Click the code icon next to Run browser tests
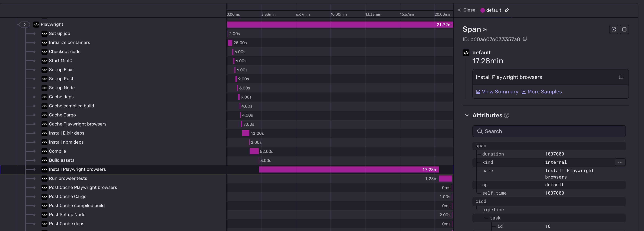The image size is (644, 231). point(44,179)
